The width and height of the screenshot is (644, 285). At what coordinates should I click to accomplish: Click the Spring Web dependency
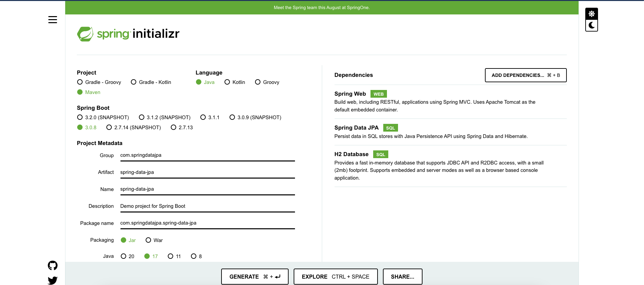click(450, 101)
